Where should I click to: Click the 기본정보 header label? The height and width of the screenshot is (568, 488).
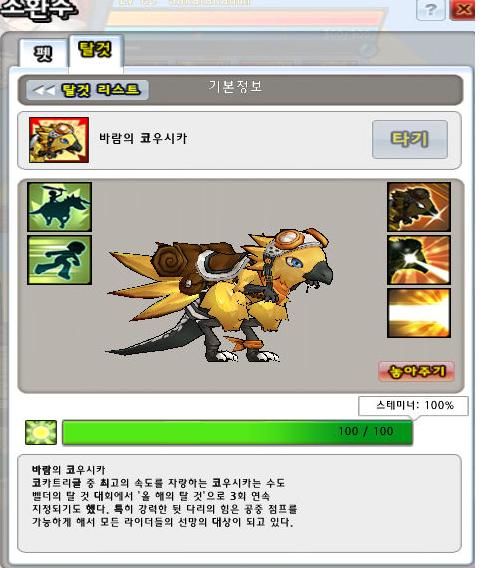point(235,87)
